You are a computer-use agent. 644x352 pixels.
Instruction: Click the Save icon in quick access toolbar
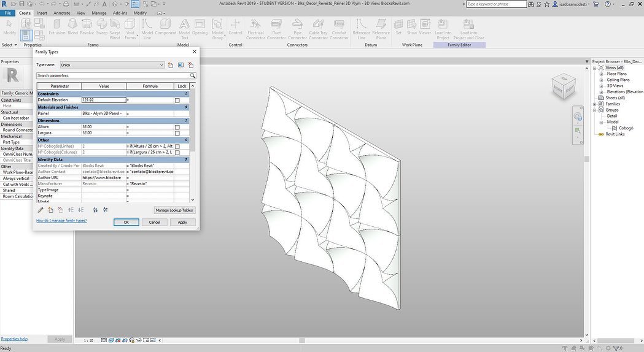coord(21,4)
